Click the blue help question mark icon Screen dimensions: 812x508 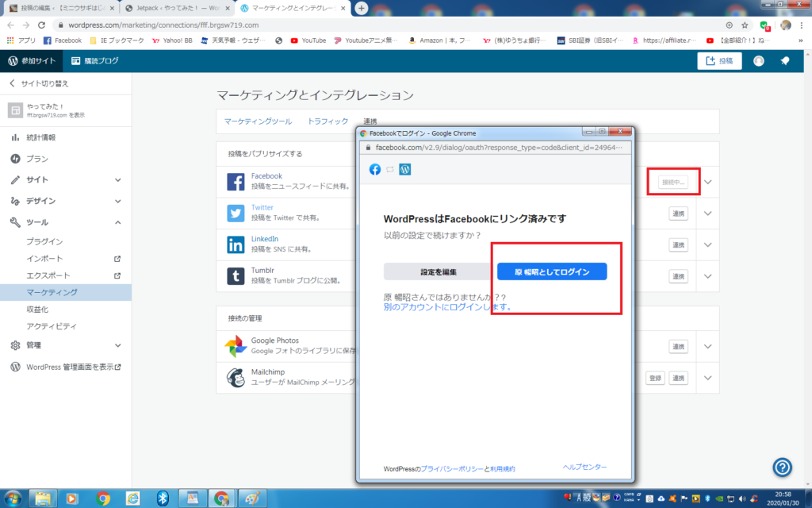coord(783,467)
